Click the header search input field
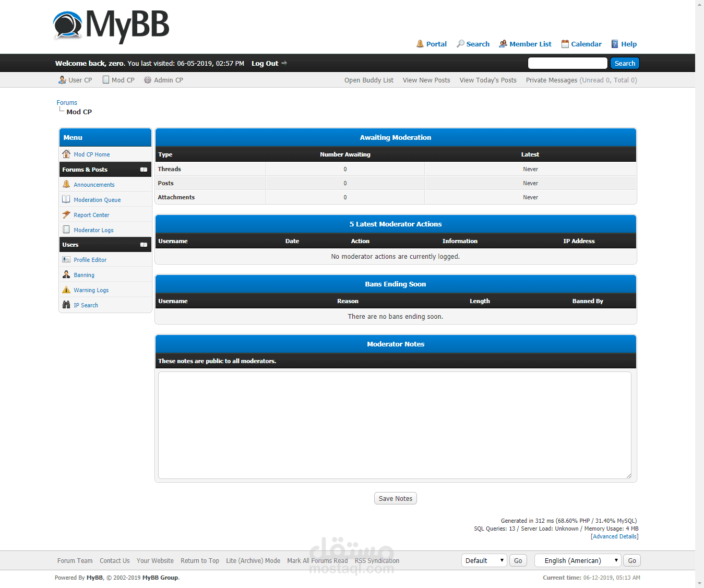The image size is (704, 588). [x=567, y=63]
